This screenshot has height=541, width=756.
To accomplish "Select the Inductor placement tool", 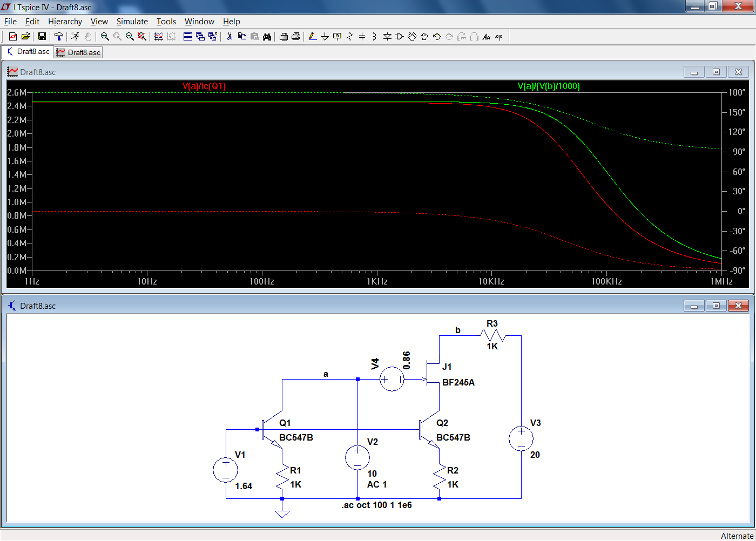I will click(374, 36).
